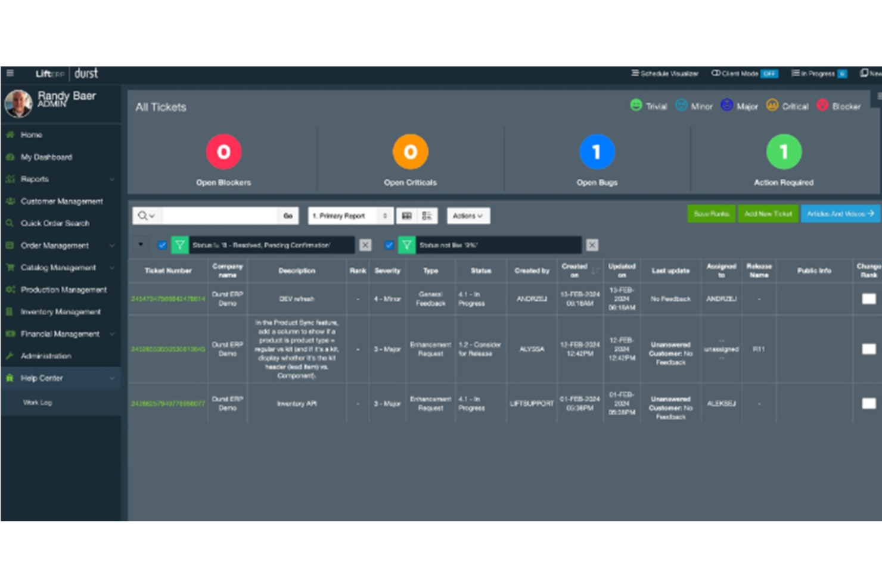Viewport: 882px width, 588px height.
Task: Open ticket 2426625794977605077
Action: (x=167, y=403)
